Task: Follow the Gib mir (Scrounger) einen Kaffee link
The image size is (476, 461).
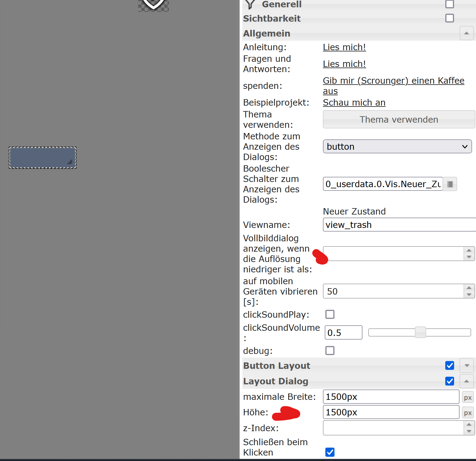Action: tap(394, 86)
